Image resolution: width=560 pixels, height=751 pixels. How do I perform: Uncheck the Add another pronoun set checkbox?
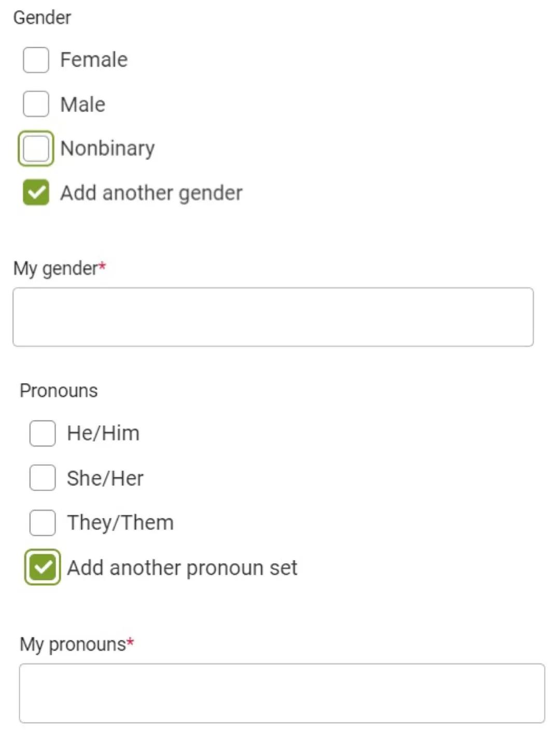pyautogui.click(x=43, y=567)
